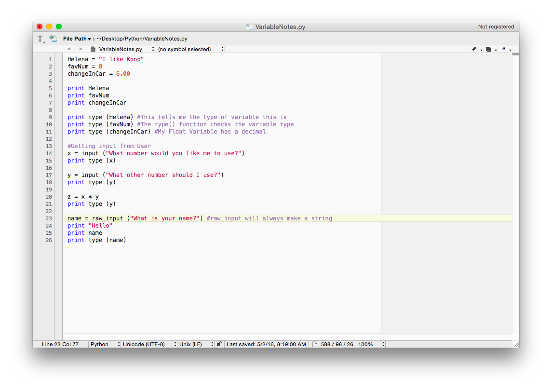This screenshot has width=552, height=392.
Task: Click the file path ~/Desktop/Python/VariableNotes.py text
Action: (142, 39)
